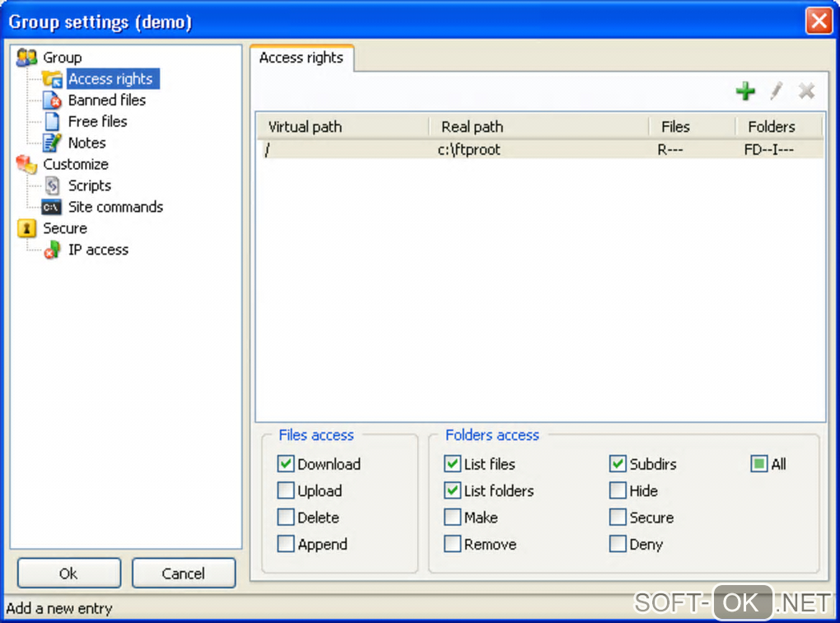840x623 pixels.
Task: Click the Customize icon in tree
Action: pos(26,164)
